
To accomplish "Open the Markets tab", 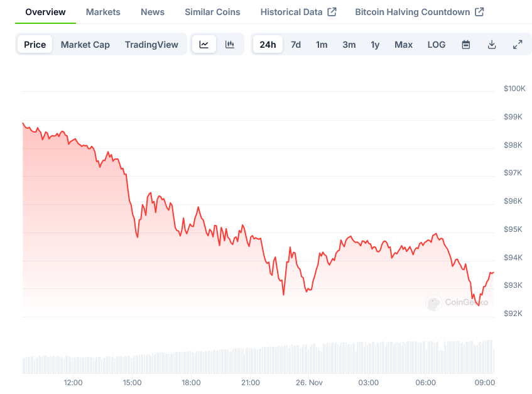I will 103,12.
